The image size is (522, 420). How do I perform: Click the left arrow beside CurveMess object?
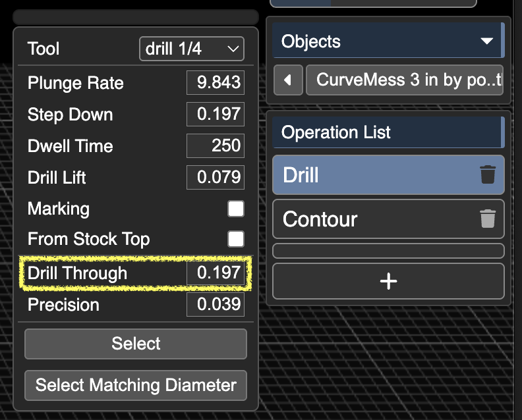click(287, 80)
